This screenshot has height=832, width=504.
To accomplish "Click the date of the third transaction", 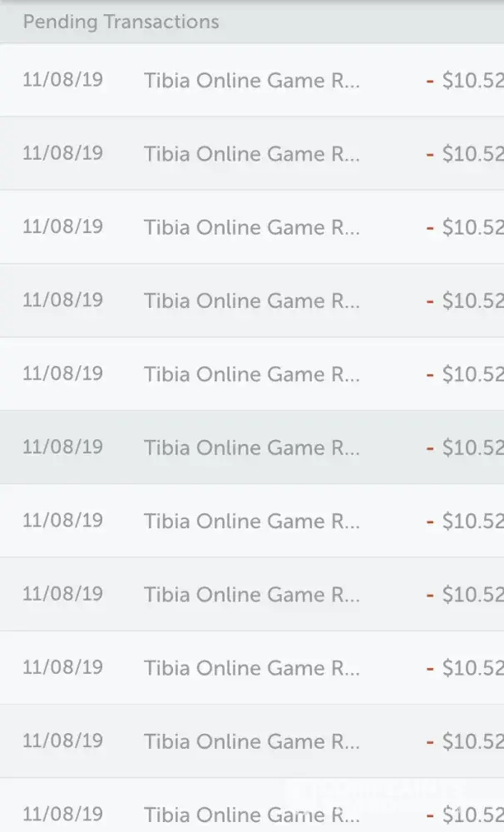I will [x=62, y=227].
